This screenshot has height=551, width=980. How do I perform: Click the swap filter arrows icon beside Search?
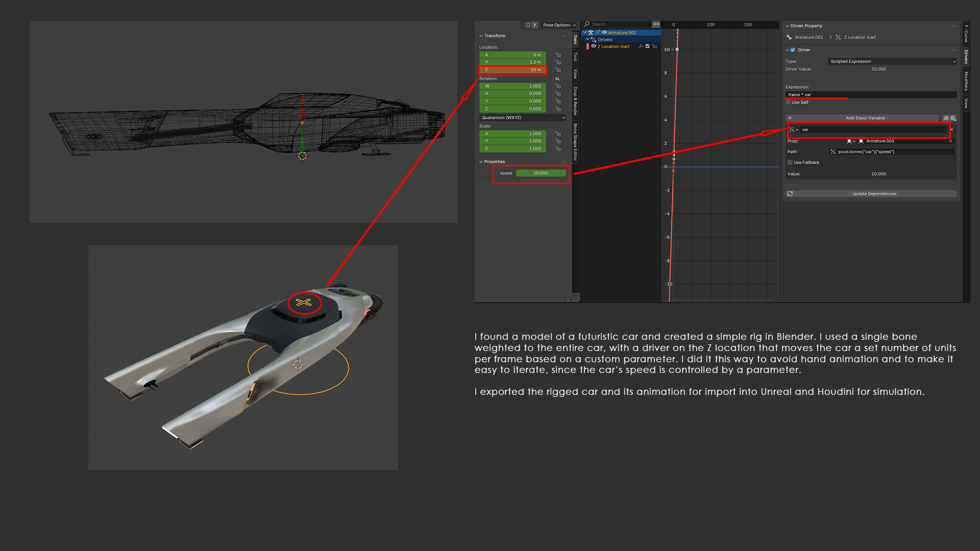point(656,24)
